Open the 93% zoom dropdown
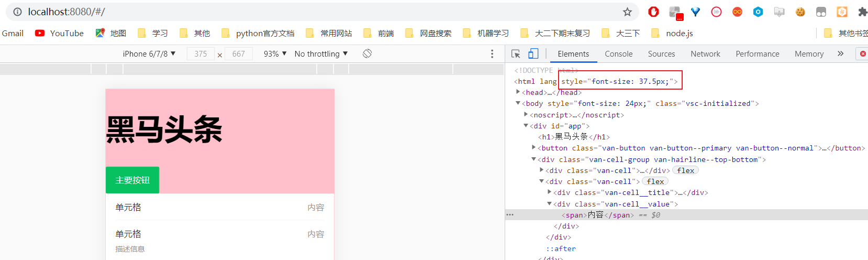Image resolution: width=868 pixels, height=260 pixels. [x=275, y=53]
